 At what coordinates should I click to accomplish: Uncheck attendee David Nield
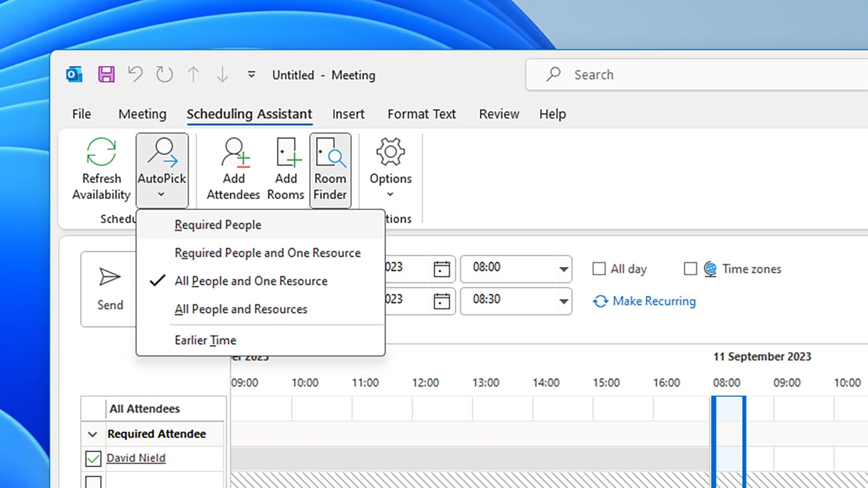click(93, 458)
